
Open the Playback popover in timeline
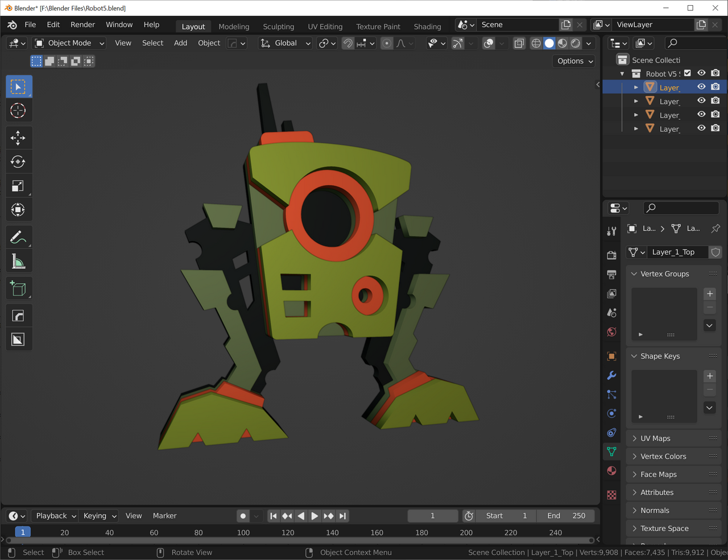56,516
